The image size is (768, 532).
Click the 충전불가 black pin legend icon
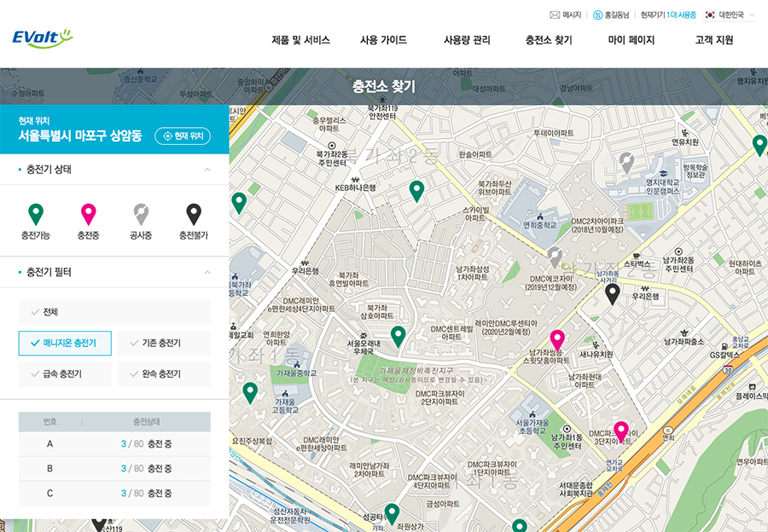194,215
